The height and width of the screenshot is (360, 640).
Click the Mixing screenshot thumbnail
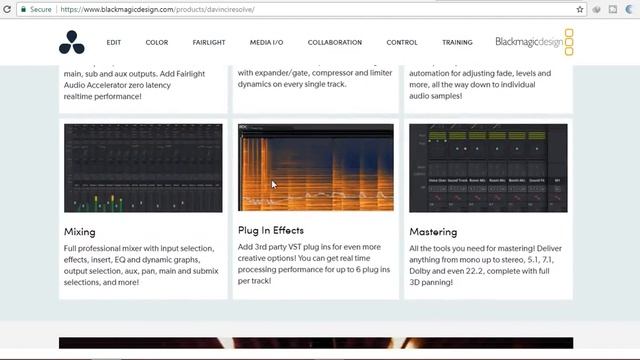pyautogui.click(x=143, y=168)
